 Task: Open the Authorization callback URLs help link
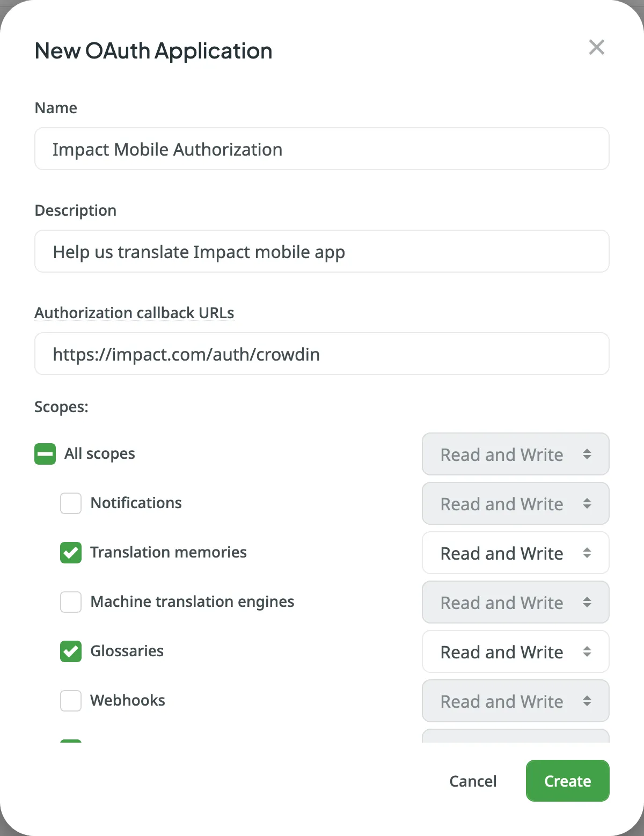[x=134, y=312]
